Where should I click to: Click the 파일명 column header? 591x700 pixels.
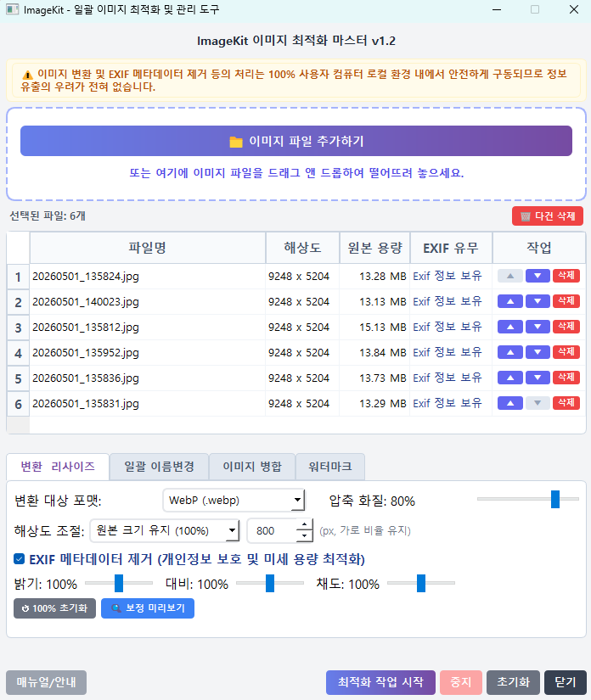148,248
